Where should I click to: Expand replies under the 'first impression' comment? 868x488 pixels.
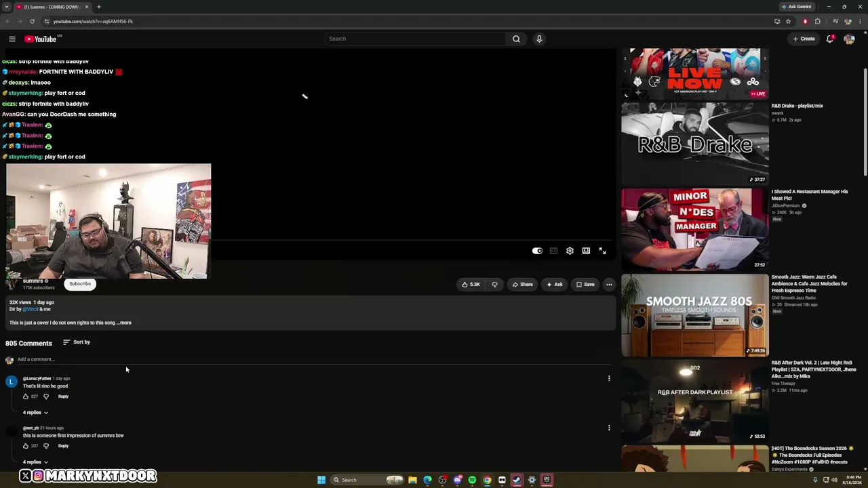35,462
